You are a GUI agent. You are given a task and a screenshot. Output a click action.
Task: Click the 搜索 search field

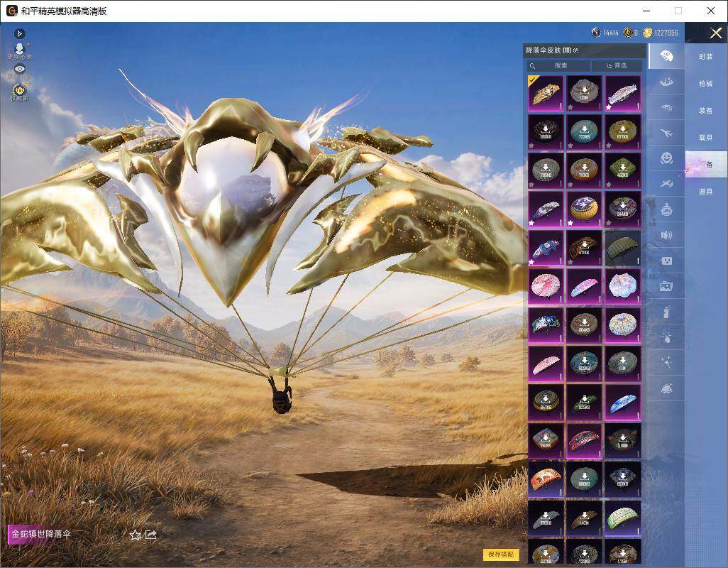tap(558, 65)
